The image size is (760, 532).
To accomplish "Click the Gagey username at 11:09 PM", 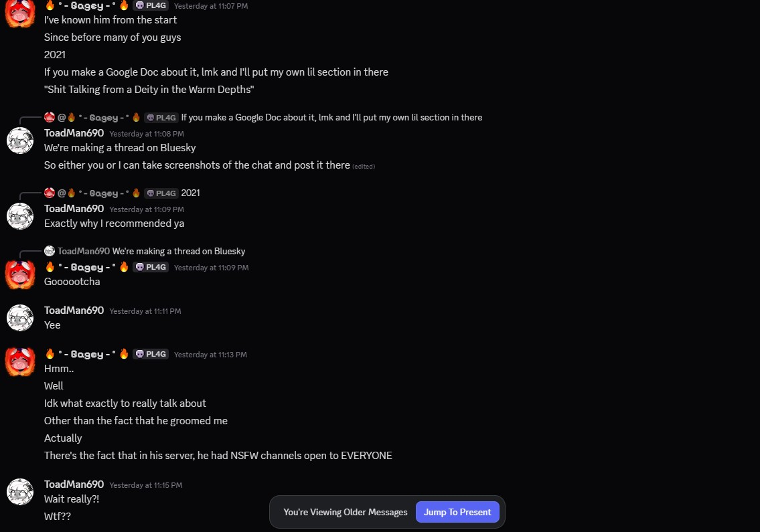I will [x=87, y=267].
